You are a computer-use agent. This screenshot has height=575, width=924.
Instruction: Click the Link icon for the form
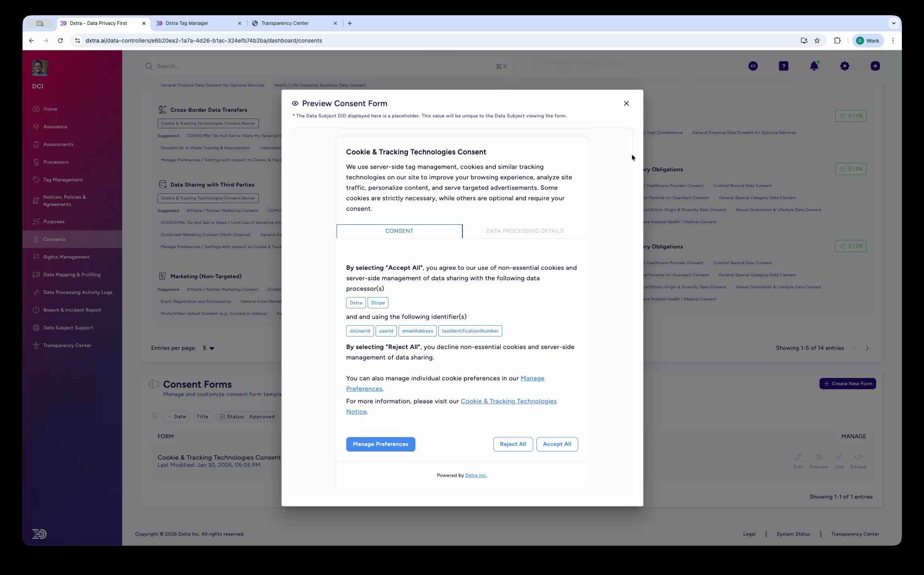click(839, 457)
